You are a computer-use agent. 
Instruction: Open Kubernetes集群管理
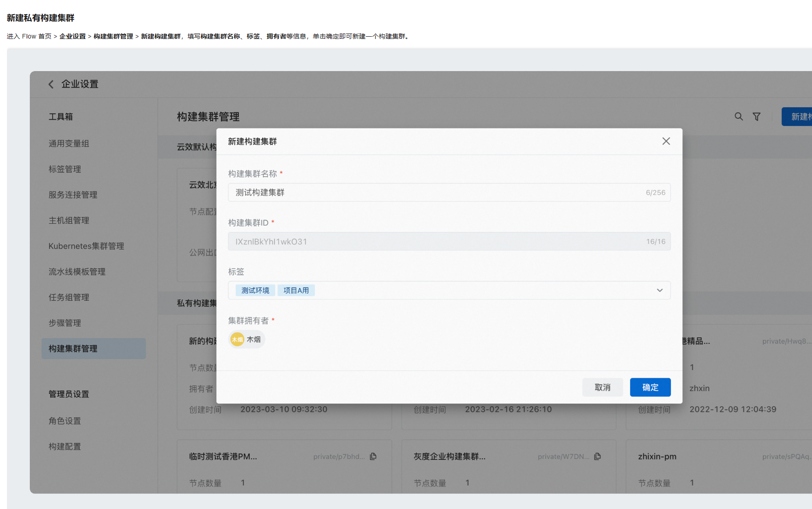[86, 246]
